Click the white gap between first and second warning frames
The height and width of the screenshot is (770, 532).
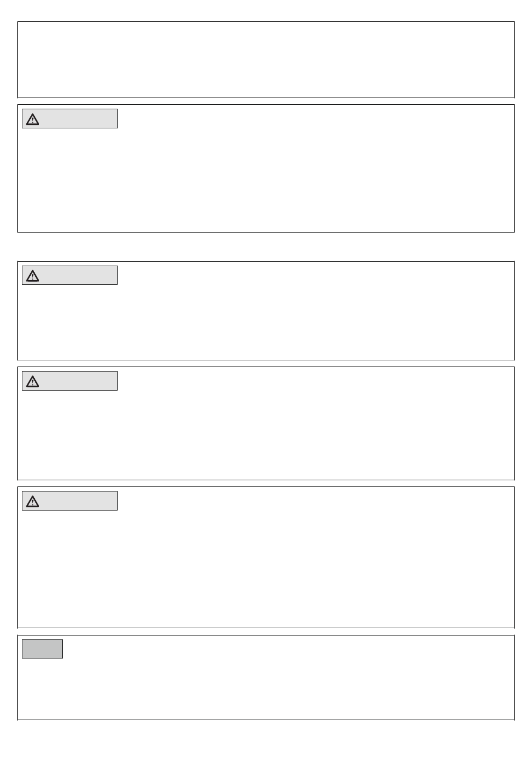(266, 247)
